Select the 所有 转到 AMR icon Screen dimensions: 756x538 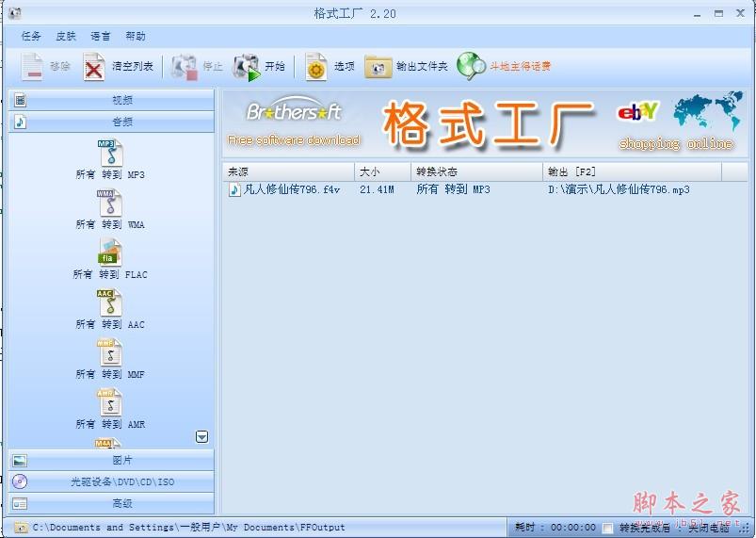pos(109,403)
